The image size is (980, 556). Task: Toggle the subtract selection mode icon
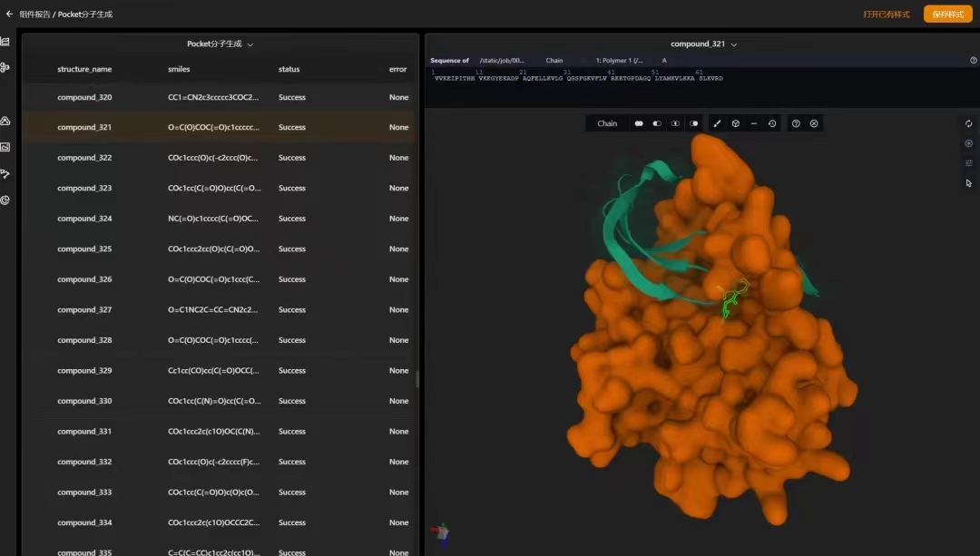tap(657, 123)
